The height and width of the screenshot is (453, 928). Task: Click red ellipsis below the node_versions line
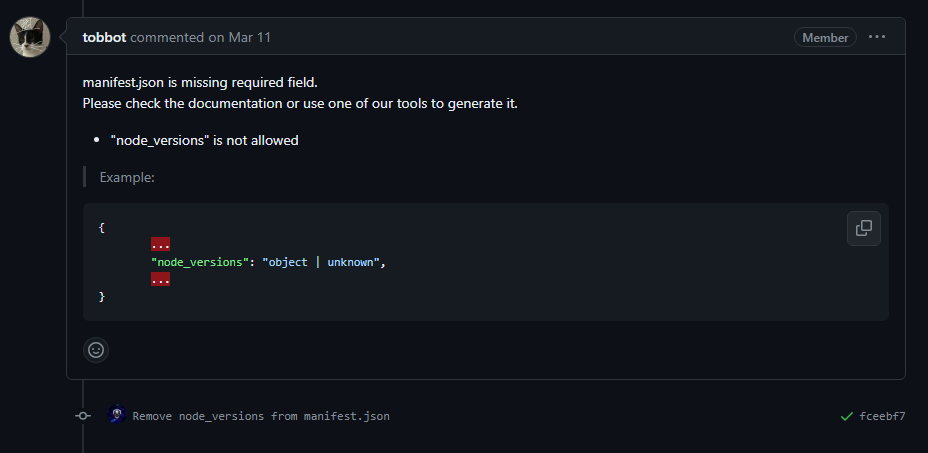(x=160, y=280)
